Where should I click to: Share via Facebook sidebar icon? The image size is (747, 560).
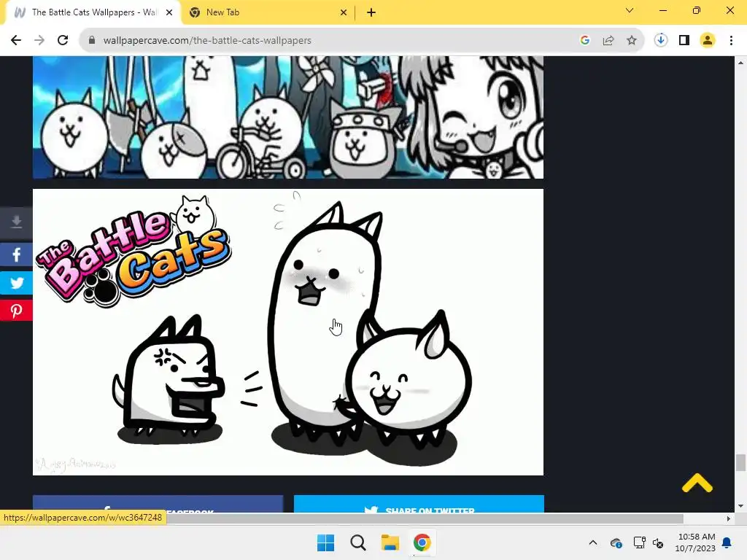pyautogui.click(x=16, y=254)
